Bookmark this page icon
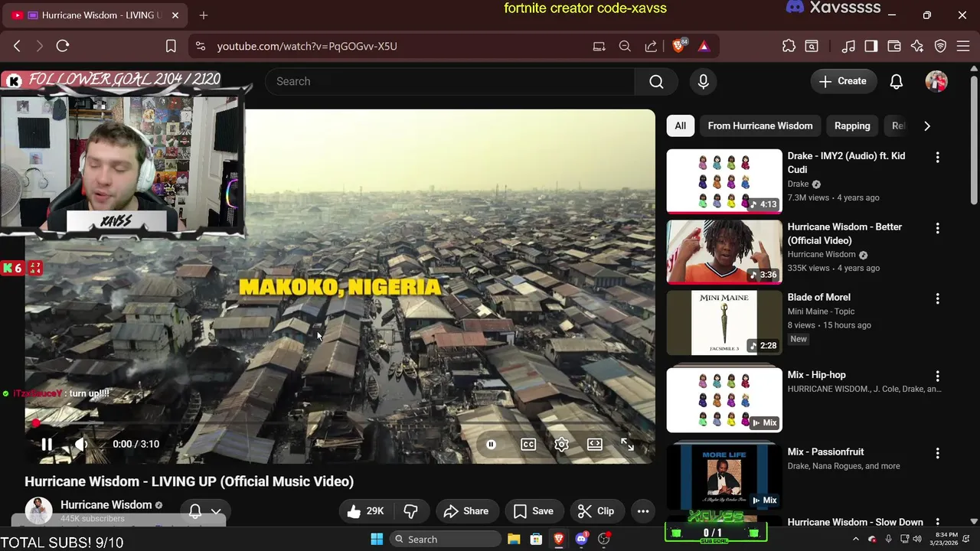This screenshot has height=551, width=980. pyautogui.click(x=171, y=46)
